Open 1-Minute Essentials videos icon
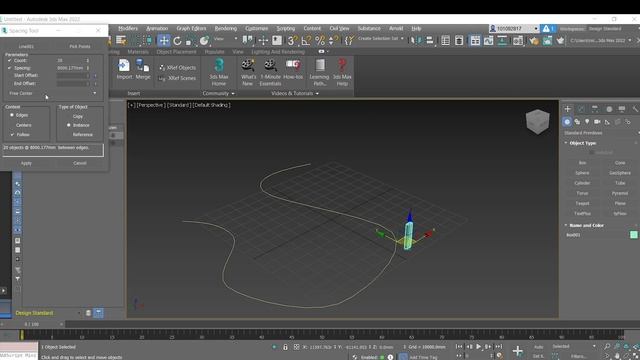Image resolution: width=640 pixels, height=360 pixels. [270, 72]
